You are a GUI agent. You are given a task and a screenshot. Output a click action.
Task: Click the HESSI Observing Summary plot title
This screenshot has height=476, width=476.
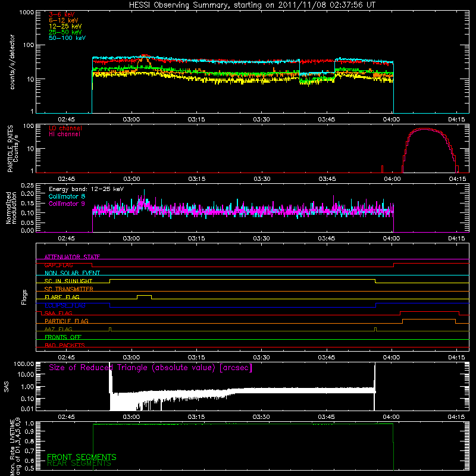pos(252,5)
